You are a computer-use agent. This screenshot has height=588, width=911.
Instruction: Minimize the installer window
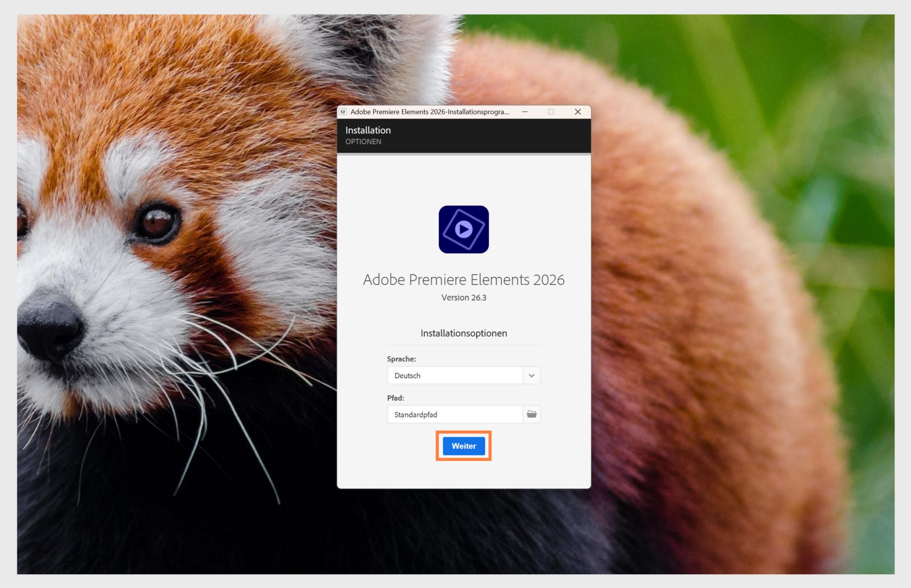tap(525, 112)
